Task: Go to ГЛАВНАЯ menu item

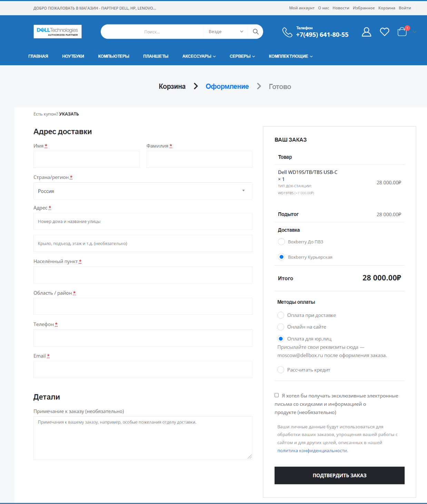Action: pos(38,56)
